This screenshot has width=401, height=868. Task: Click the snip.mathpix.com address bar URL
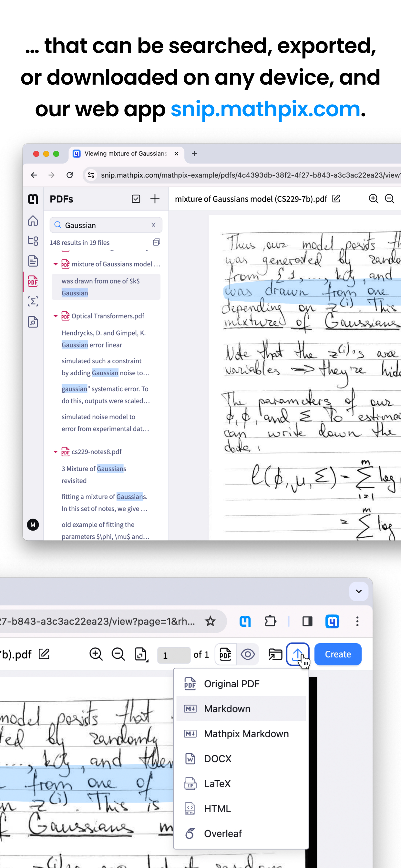click(x=251, y=175)
